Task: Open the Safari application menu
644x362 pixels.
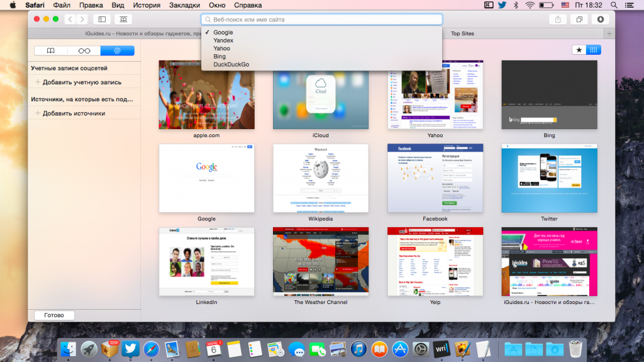Action: 35,5
